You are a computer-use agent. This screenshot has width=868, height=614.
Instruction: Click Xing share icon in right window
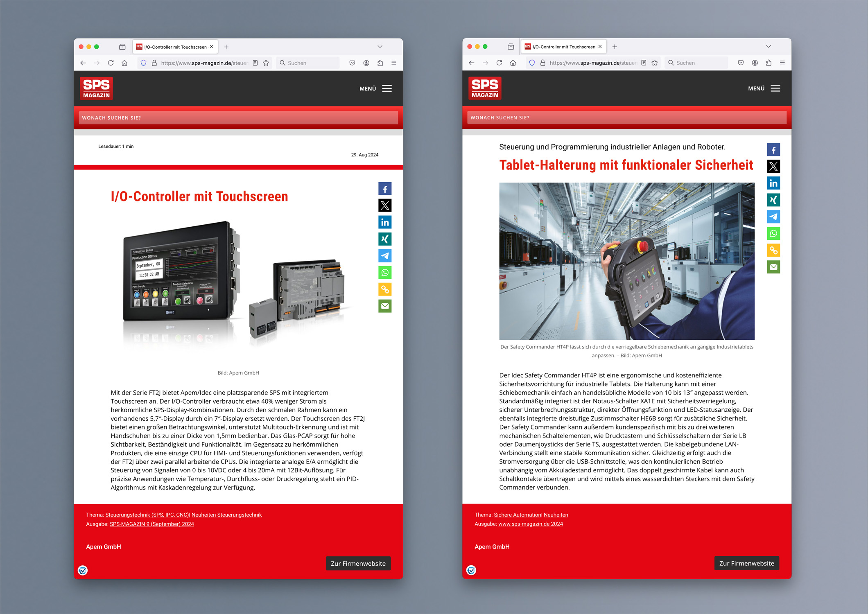click(773, 200)
